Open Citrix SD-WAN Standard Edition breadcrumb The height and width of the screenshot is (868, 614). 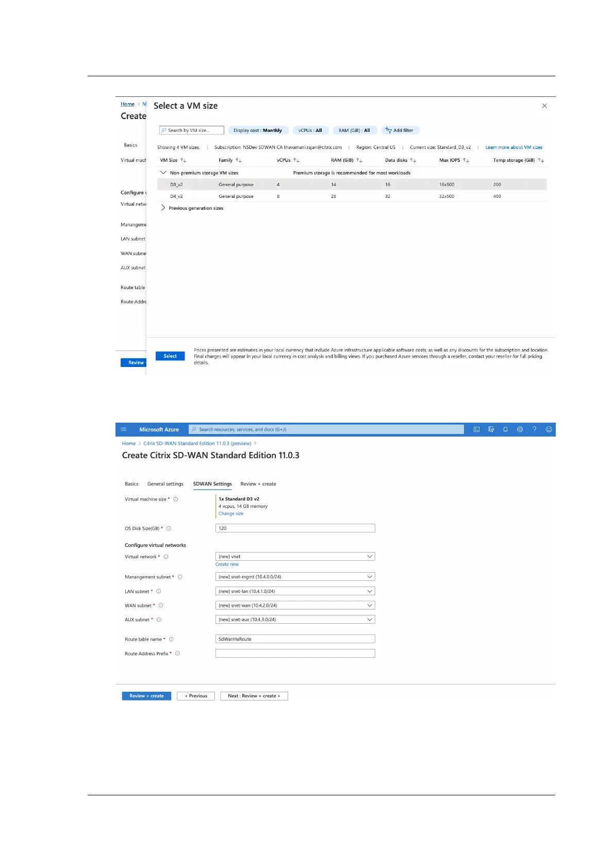[x=197, y=443]
